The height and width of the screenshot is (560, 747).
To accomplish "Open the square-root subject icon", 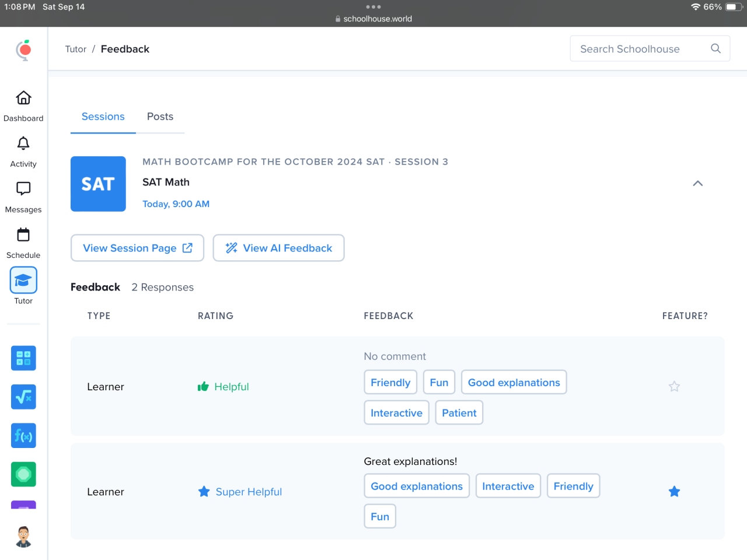I will 23,397.
